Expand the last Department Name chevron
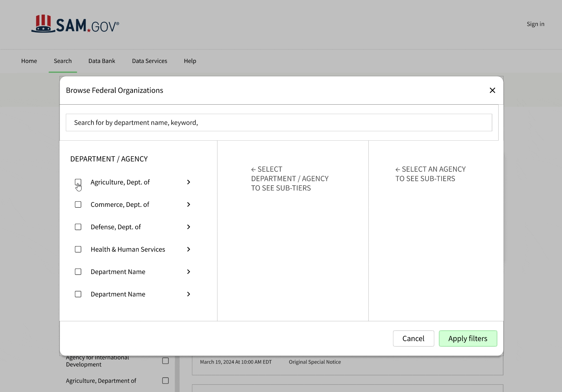The image size is (562, 392). pos(188,294)
